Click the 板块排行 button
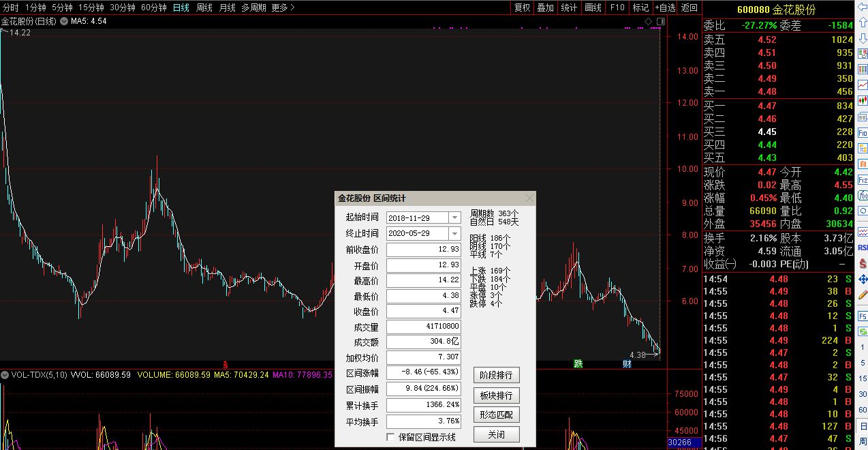868x450 pixels. [496, 395]
